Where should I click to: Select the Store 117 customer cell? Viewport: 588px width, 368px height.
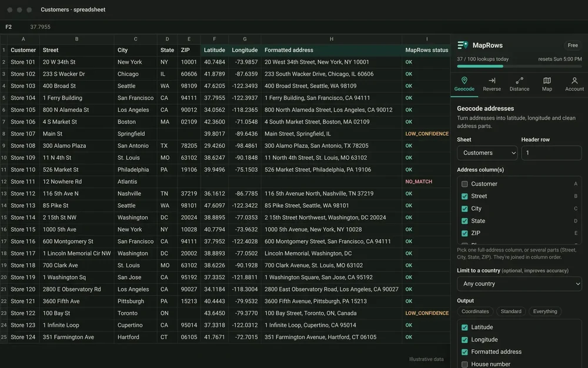[x=24, y=253]
